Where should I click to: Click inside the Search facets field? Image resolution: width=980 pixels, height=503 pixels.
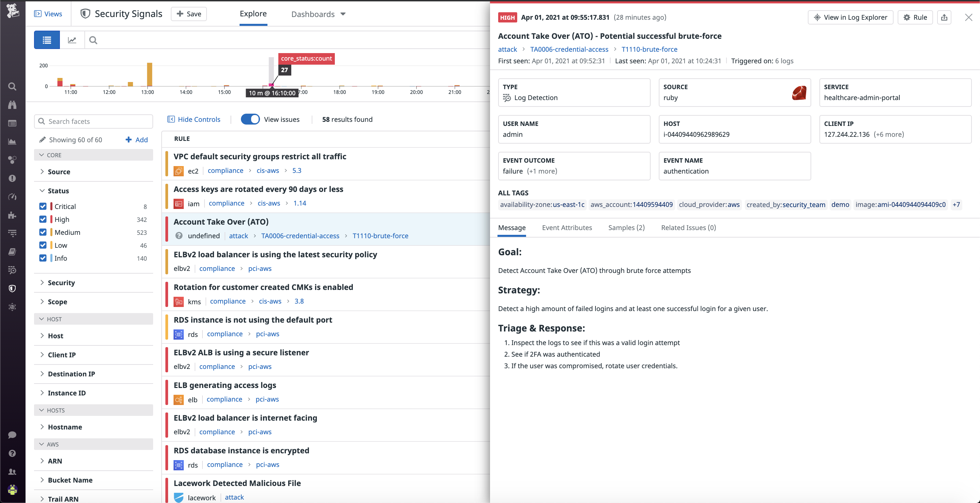(x=93, y=121)
